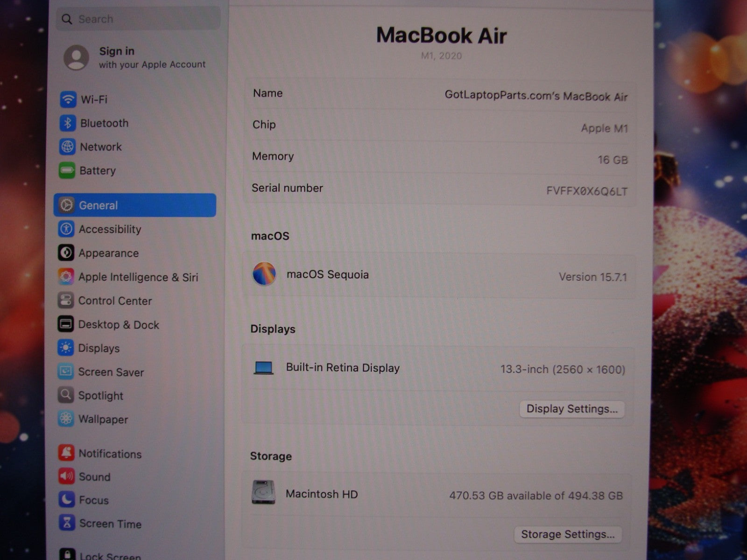Select the Network globe icon
747x560 pixels.
pos(67,147)
